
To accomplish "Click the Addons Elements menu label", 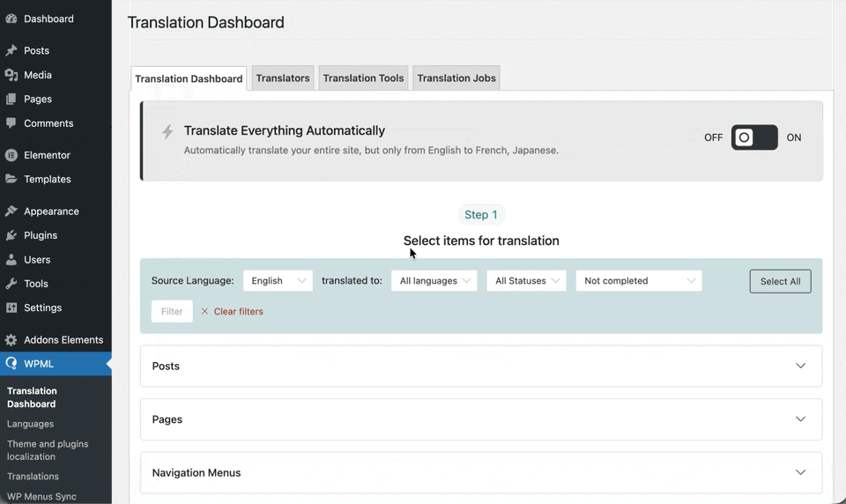I will click(x=63, y=340).
